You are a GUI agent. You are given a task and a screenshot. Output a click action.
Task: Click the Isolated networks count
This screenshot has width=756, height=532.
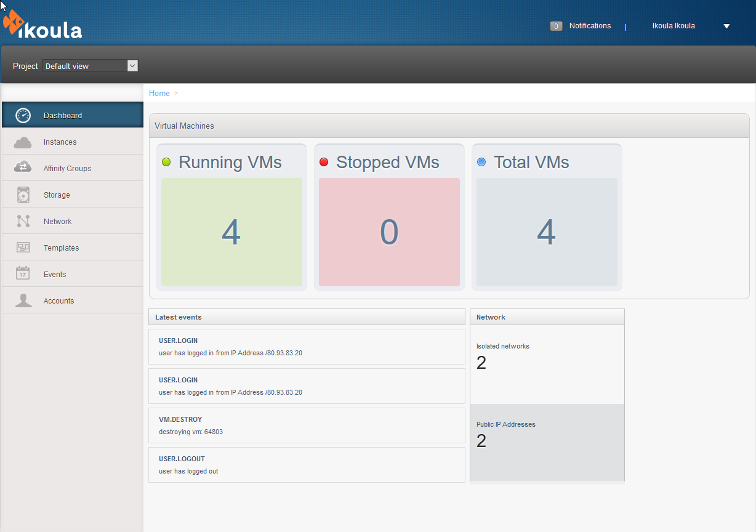pos(481,363)
